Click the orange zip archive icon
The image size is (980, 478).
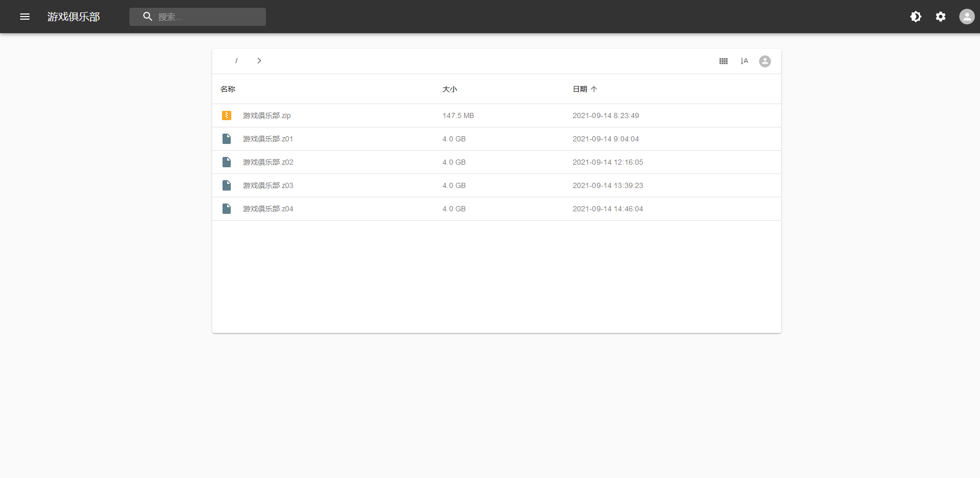[x=227, y=115]
